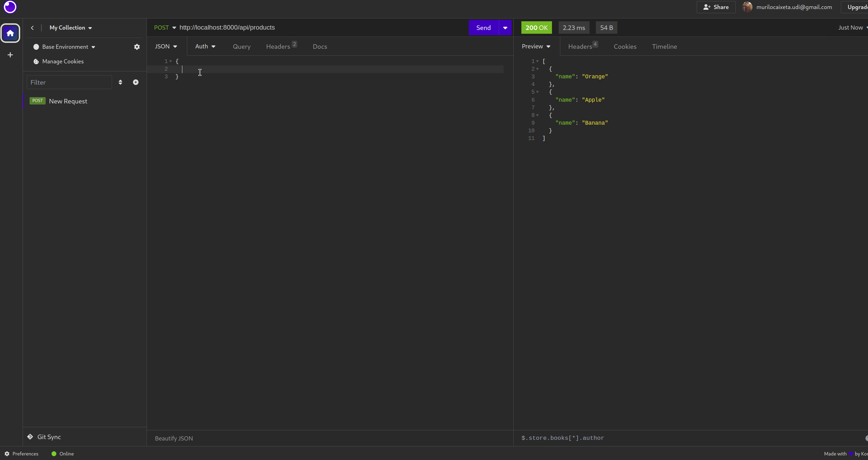Open the Send options dropdown arrow
Viewport: 868px width, 460px height.
[505, 28]
